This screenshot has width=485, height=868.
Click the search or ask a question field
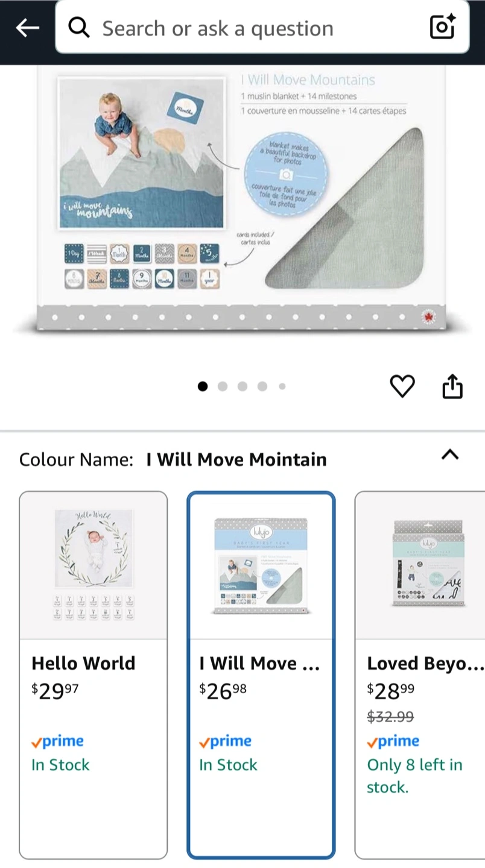pyautogui.click(x=262, y=28)
